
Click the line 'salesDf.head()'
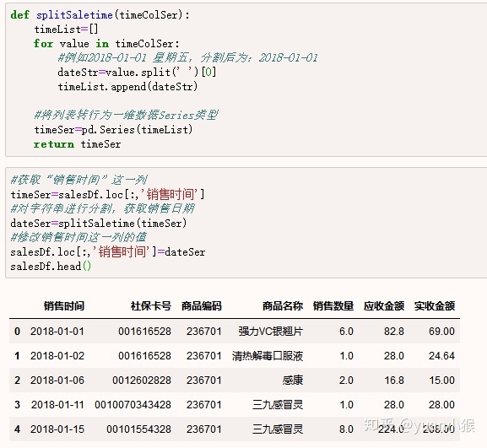pyautogui.click(x=51, y=266)
